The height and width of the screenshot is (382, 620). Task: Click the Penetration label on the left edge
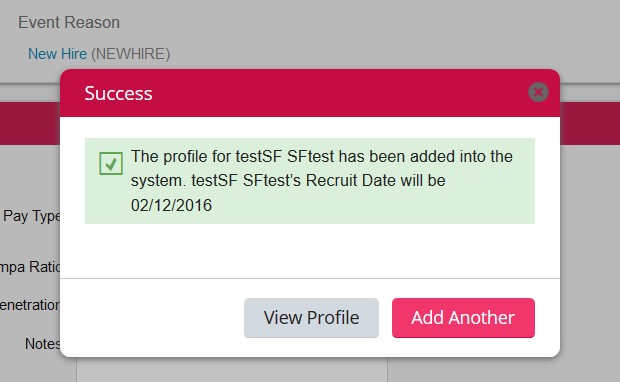tap(30, 305)
